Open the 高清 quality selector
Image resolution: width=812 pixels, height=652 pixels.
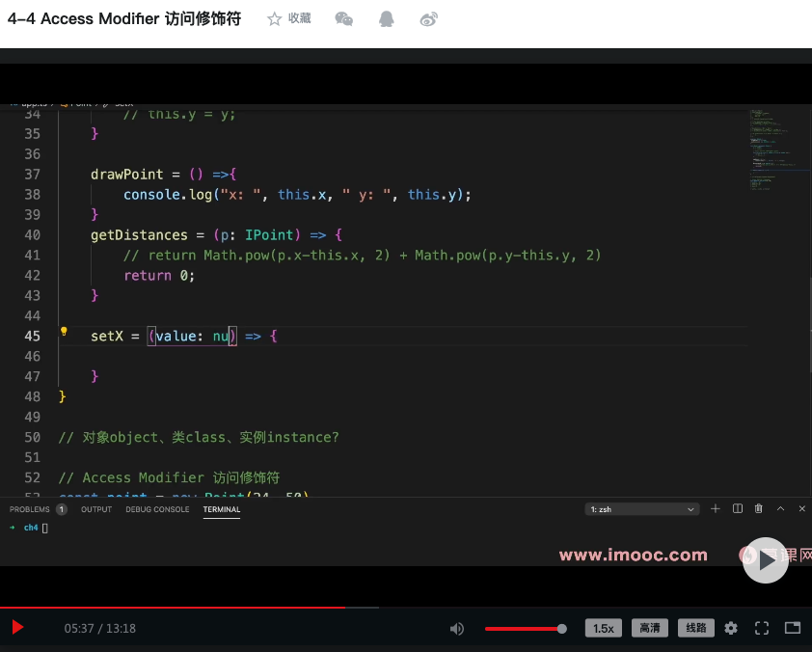tap(649, 628)
